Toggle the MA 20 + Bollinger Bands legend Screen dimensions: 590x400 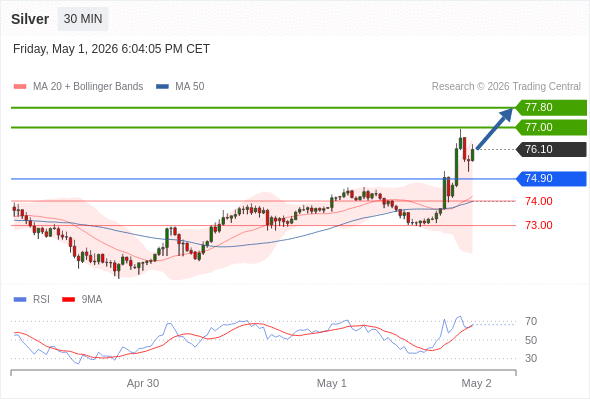(78, 87)
